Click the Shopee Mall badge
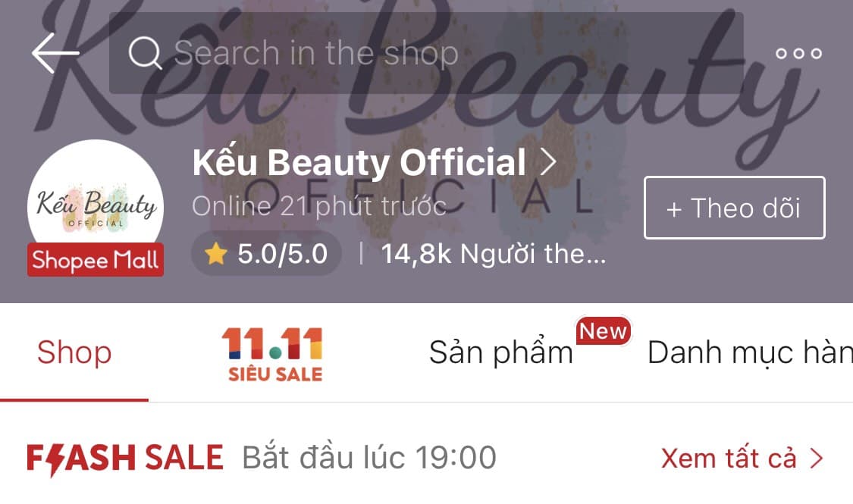Image resolution: width=853 pixels, height=504 pixels. (96, 261)
